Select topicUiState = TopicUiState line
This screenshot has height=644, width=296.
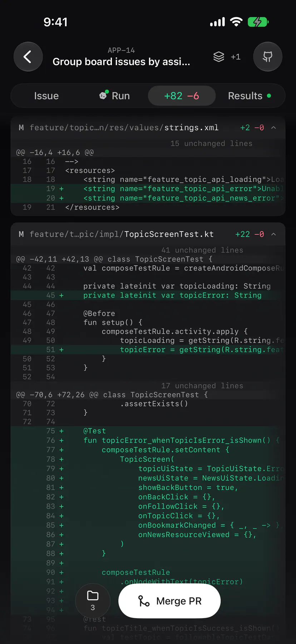click(148, 469)
